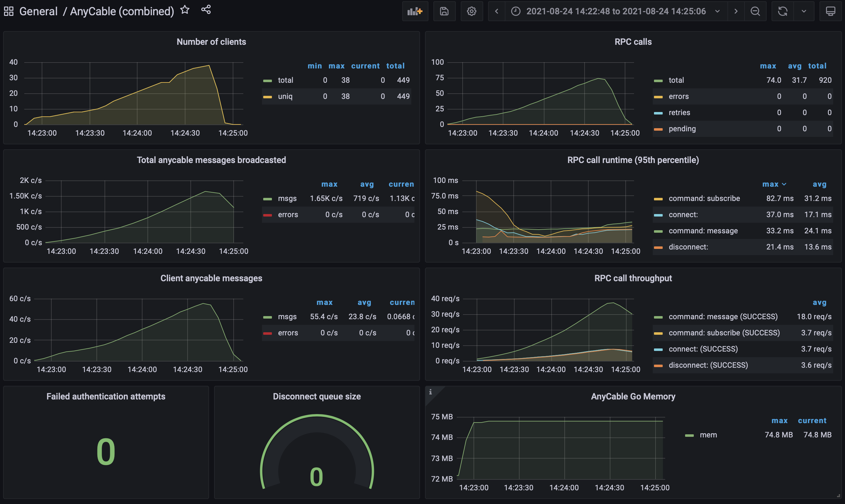Enable kiosk/TV view mode
Viewport: 845px width, 504px height.
point(831,11)
